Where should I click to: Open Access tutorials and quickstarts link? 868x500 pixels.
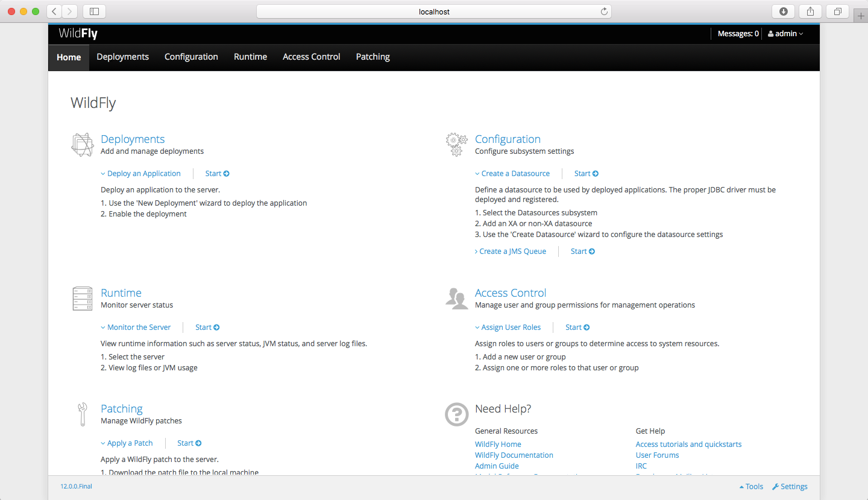pos(688,445)
